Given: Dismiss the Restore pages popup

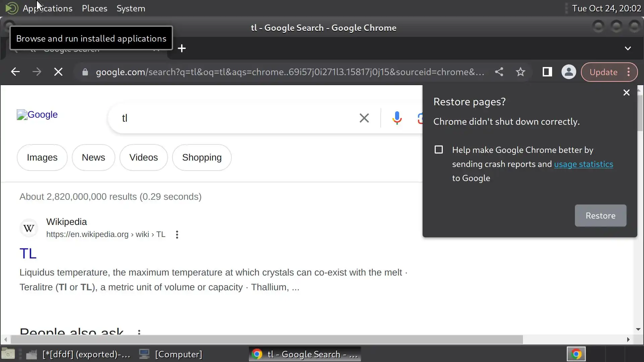Looking at the screenshot, I should click(626, 93).
